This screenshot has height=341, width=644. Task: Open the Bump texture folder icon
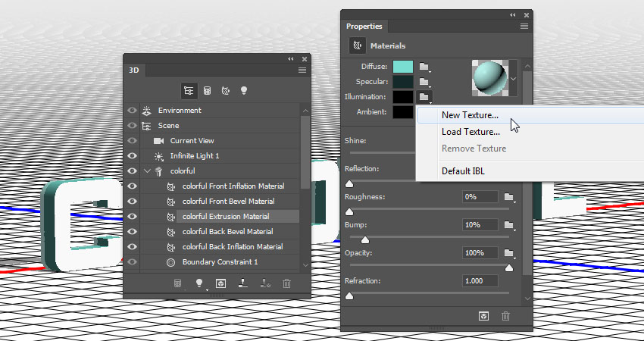click(x=509, y=225)
